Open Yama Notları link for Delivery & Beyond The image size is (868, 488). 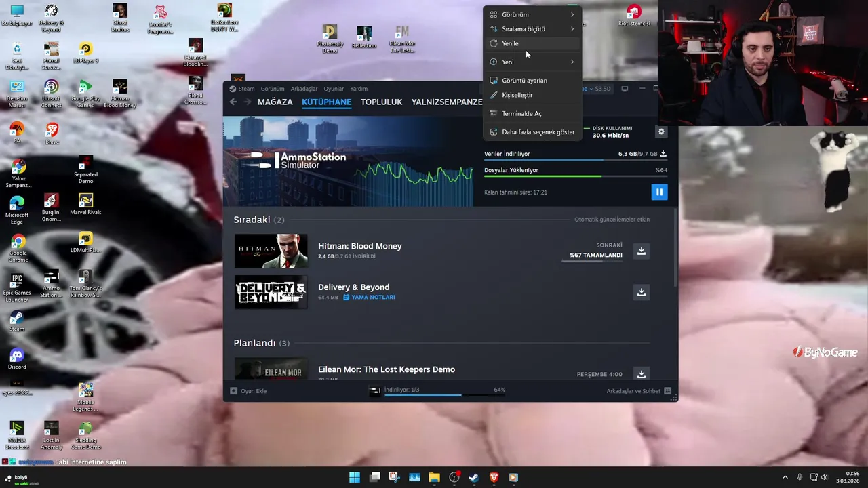click(369, 298)
